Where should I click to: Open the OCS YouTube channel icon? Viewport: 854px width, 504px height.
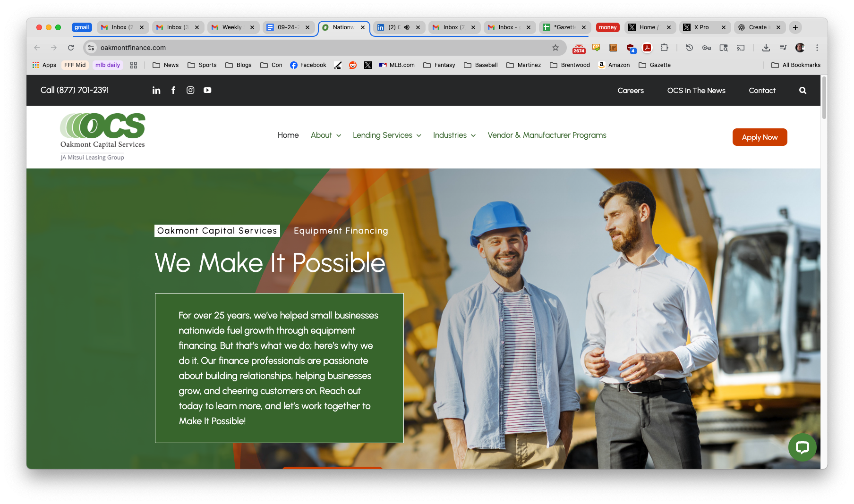tap(207, 90)
